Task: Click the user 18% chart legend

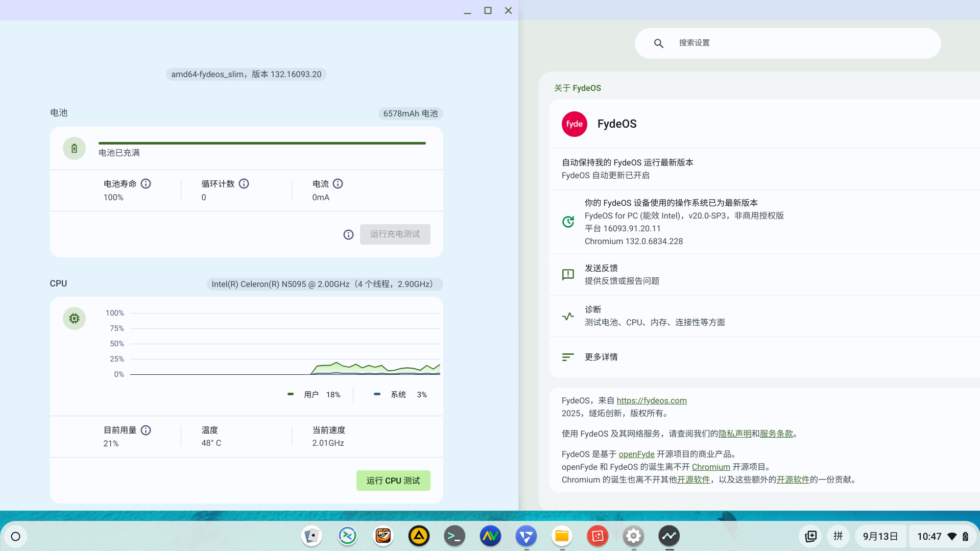Action: 314,395
